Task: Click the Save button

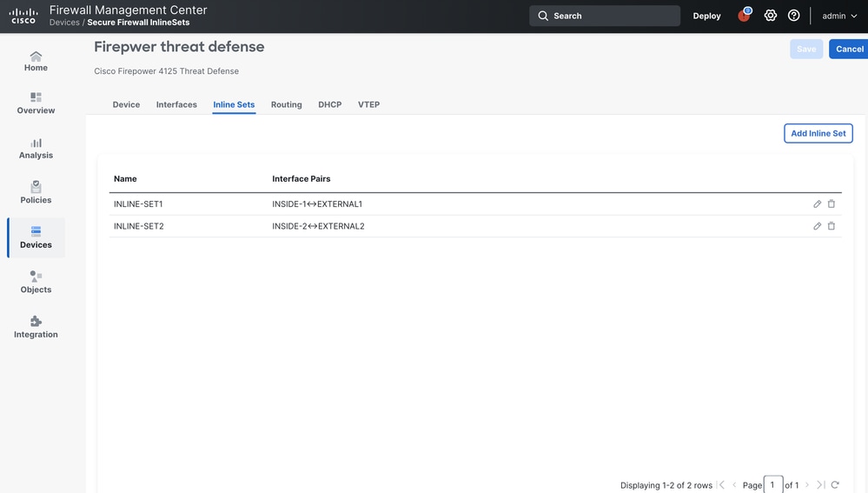Action: pos(806,49)
